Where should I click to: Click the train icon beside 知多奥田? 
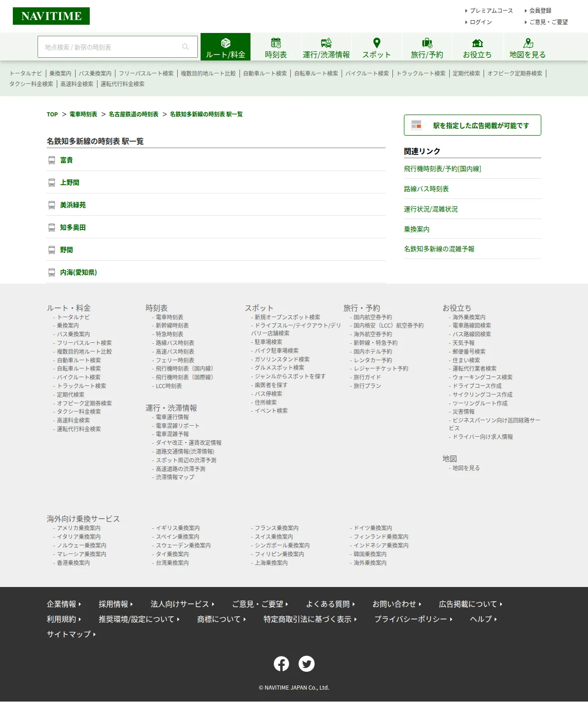pyautogui.click(x=52, y=227)
